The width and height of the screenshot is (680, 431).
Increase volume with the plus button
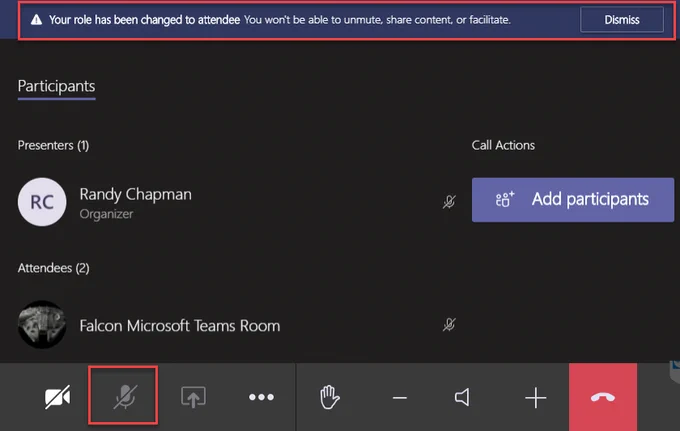536,398
